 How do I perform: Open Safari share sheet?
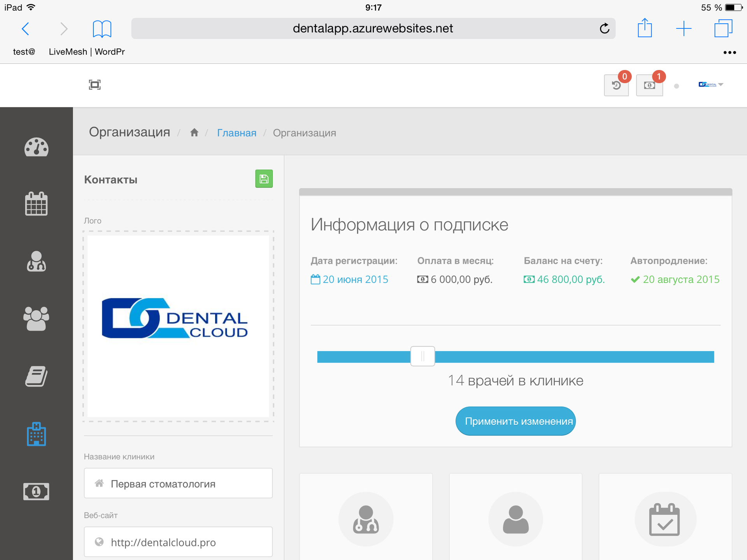(x=645, y=28)
